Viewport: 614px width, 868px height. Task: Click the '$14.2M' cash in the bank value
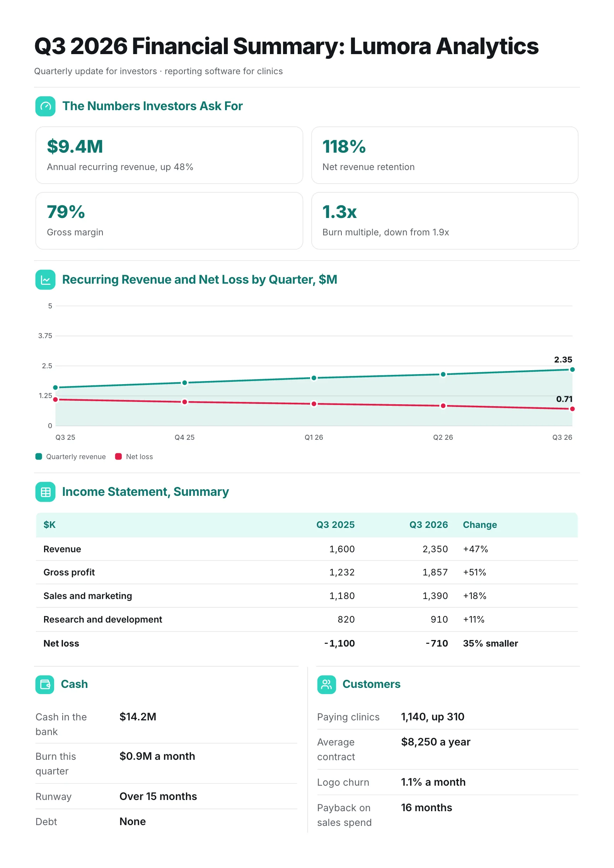(138, 717)
